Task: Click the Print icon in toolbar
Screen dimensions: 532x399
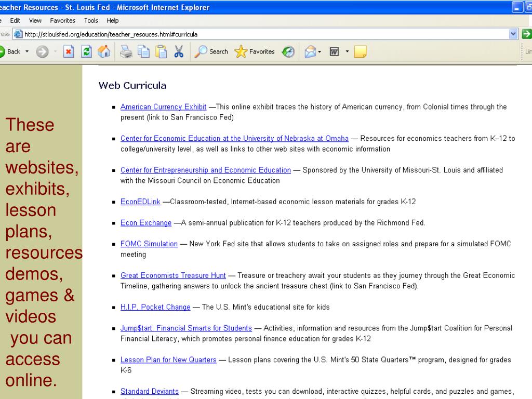Action: click(126, 51)
